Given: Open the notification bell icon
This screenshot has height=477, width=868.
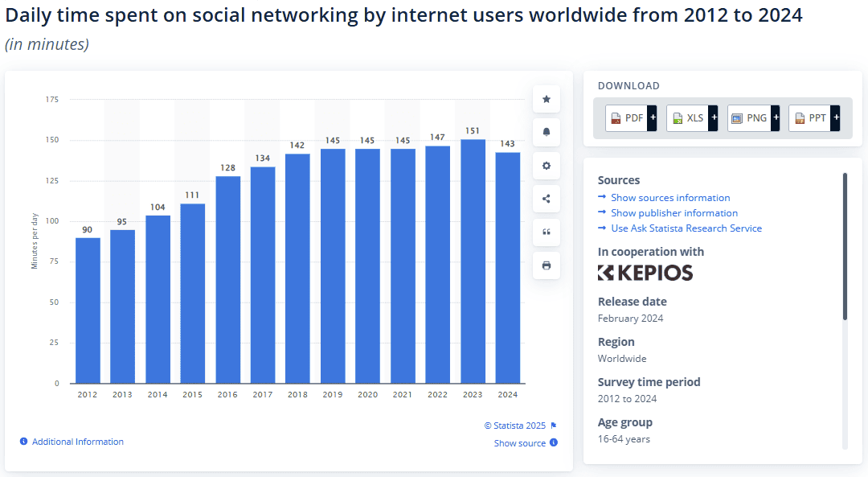Looking at the screenshot, I should [x=546, y=132].
